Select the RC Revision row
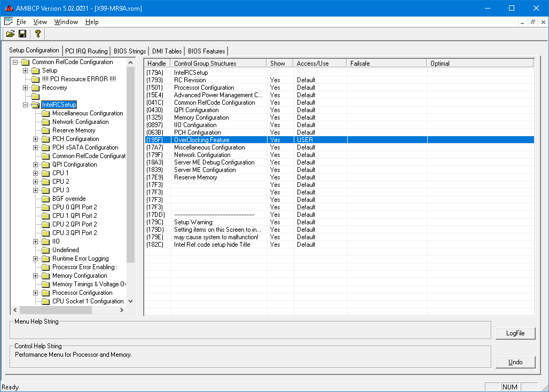The image size is (549, 392). (x=339, y=80)
